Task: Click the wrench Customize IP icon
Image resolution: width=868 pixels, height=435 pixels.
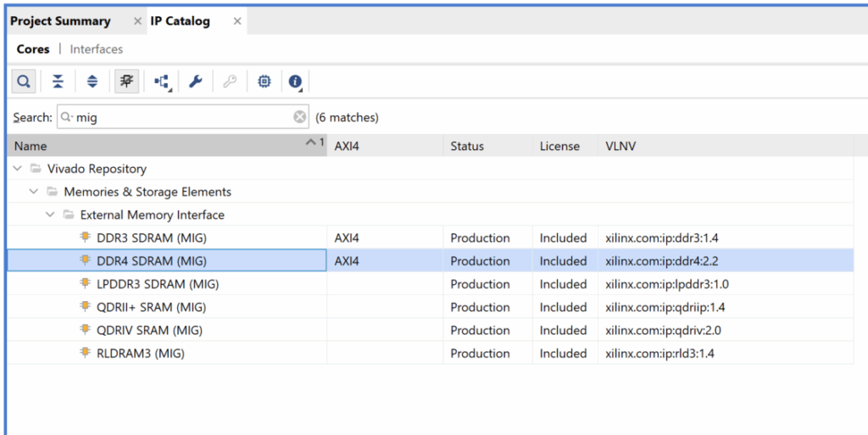Action: tap(195, 81)
